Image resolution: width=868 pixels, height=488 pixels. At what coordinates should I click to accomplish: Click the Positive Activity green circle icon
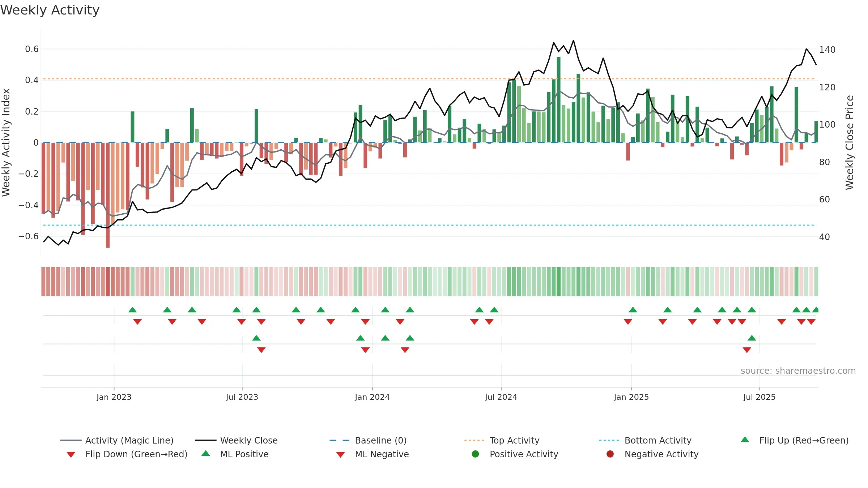[x=476, y=454]
